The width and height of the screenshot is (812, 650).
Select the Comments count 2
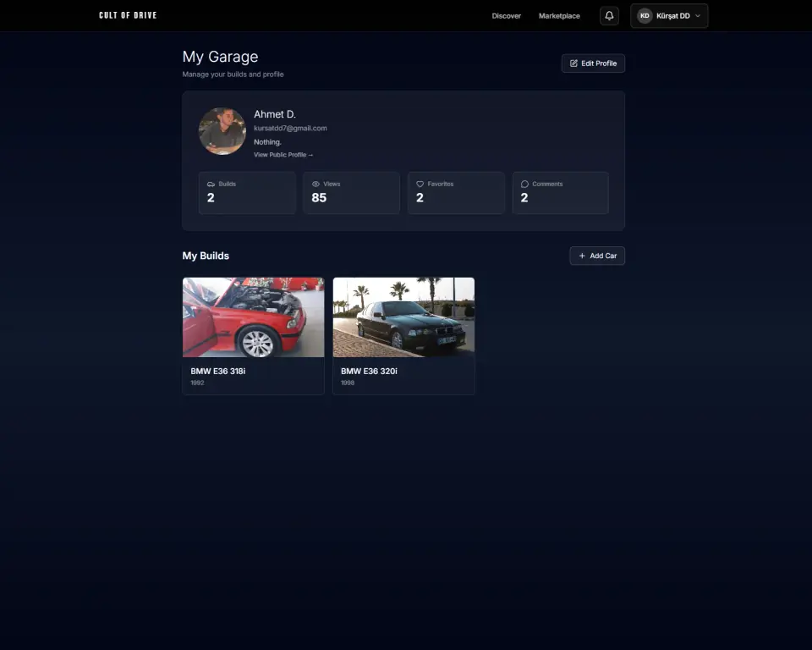pos(524,197)
